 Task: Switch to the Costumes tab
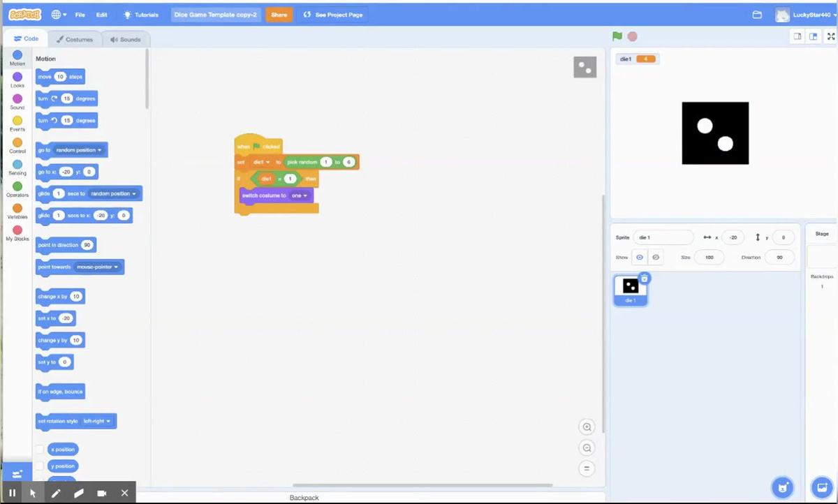74,39
